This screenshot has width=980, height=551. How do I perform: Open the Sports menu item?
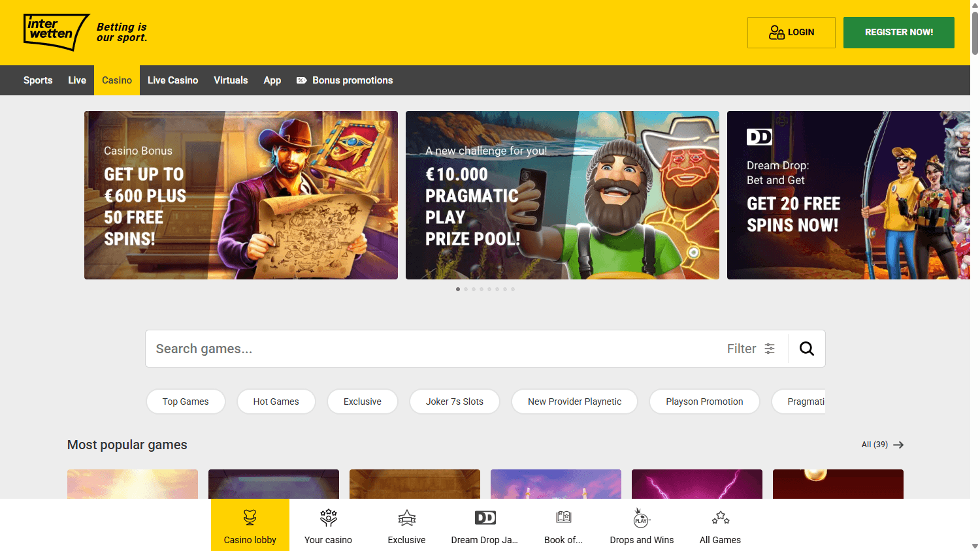38,80
